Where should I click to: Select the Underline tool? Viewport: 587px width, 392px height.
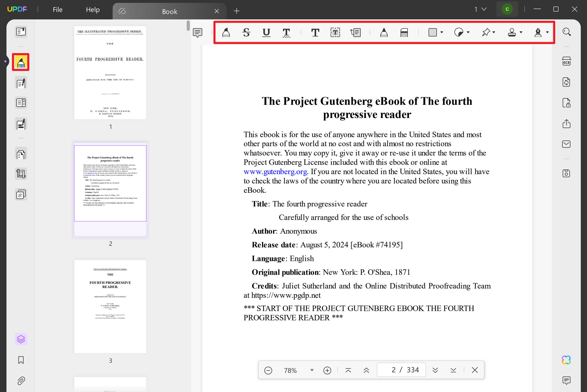(x=266, y=32)
